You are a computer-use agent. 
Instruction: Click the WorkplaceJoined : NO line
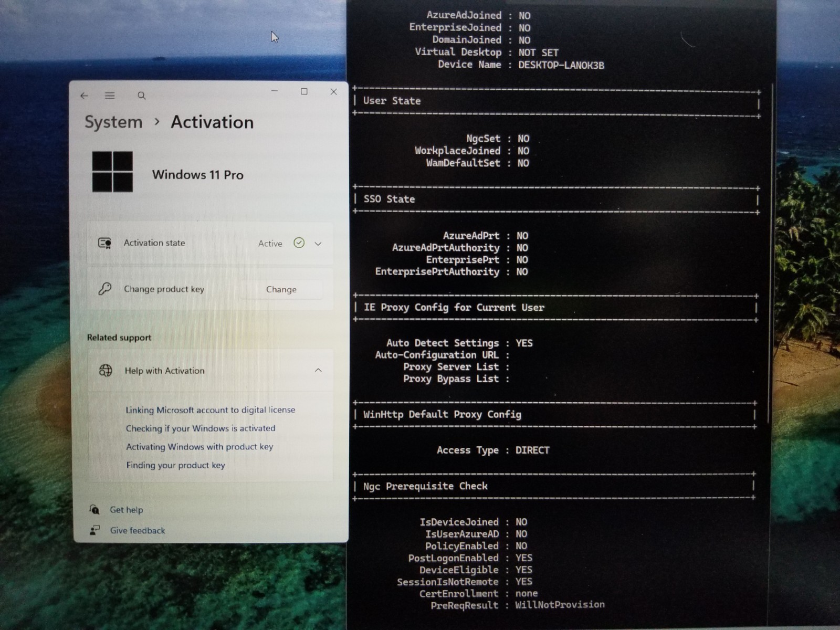(472, 151)
